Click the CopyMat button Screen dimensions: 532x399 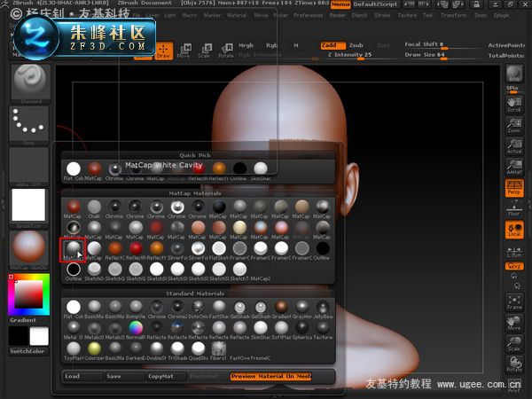point(166,376)
